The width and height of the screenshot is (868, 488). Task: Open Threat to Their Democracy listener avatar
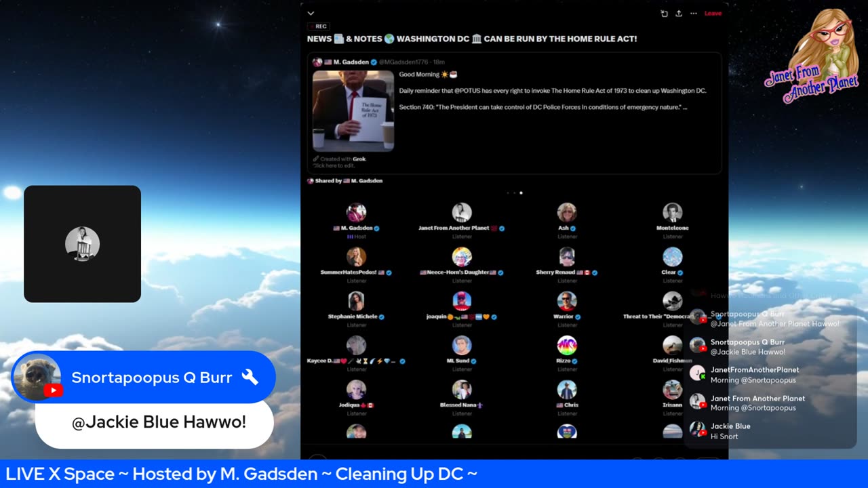click(673, 301)
